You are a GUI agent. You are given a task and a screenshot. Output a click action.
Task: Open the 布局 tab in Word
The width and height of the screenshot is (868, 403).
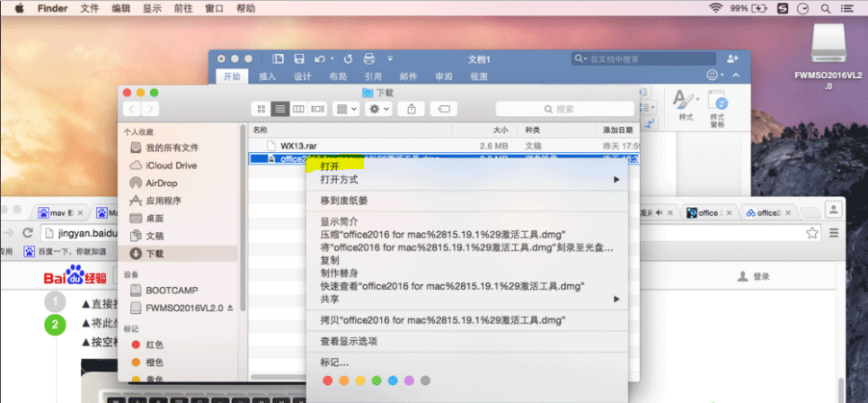coord(338,76)
